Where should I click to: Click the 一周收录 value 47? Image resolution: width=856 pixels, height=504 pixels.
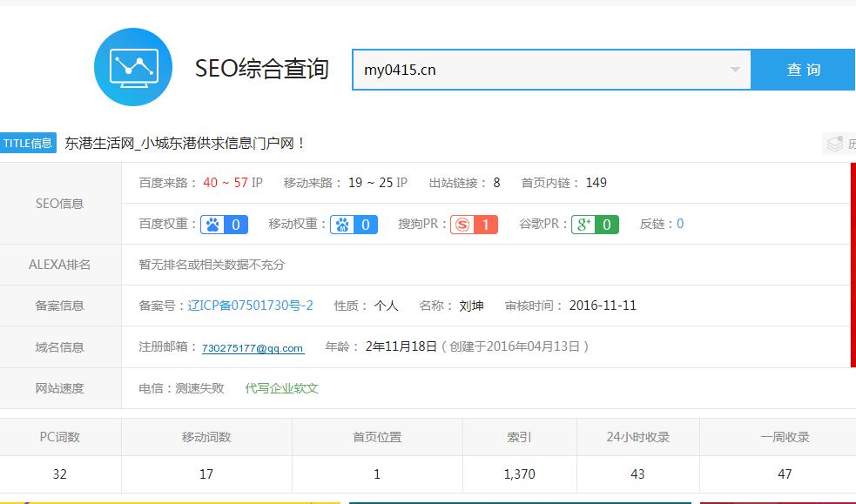pos(785,474)
